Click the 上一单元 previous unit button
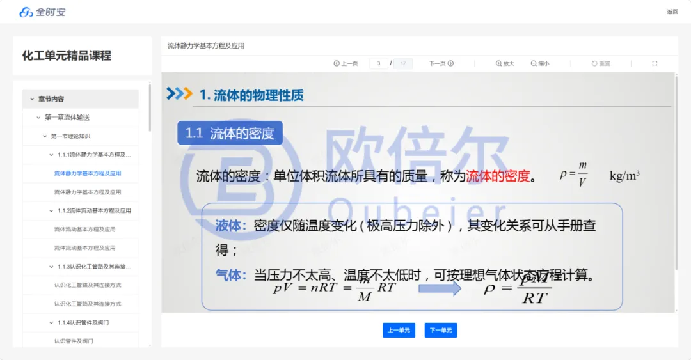 pos(399,330)
